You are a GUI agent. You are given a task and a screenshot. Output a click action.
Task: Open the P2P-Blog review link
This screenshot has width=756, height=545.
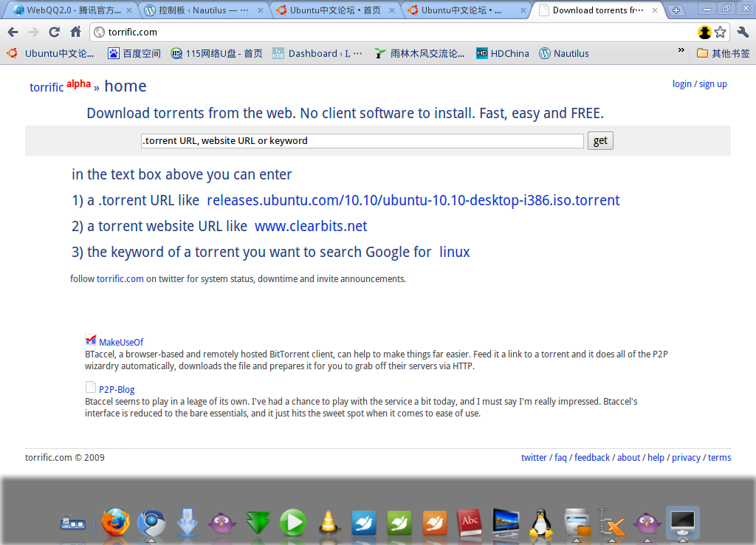coord(117,390)
